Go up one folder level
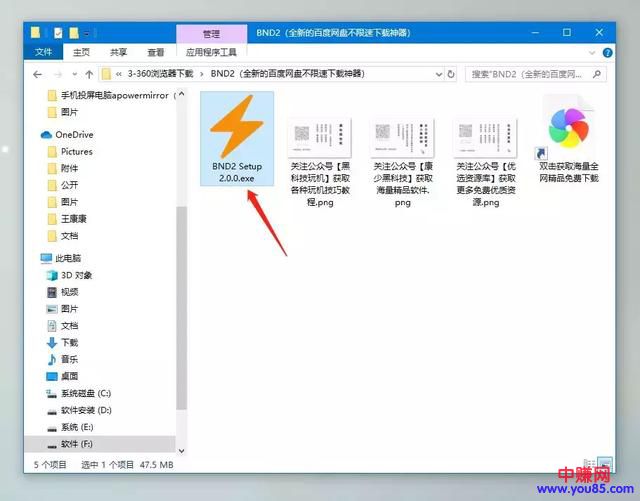The image size is (640, 501). click(x=89, y=74)
